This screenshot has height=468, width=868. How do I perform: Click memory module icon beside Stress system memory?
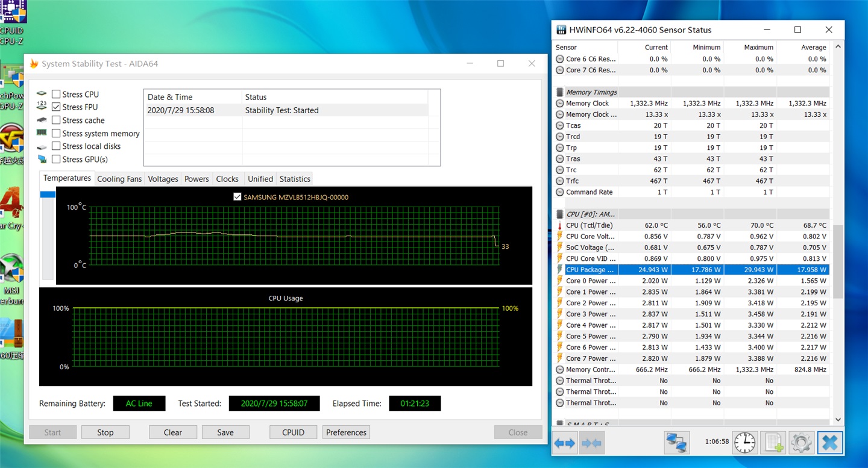tap(42, 133)
